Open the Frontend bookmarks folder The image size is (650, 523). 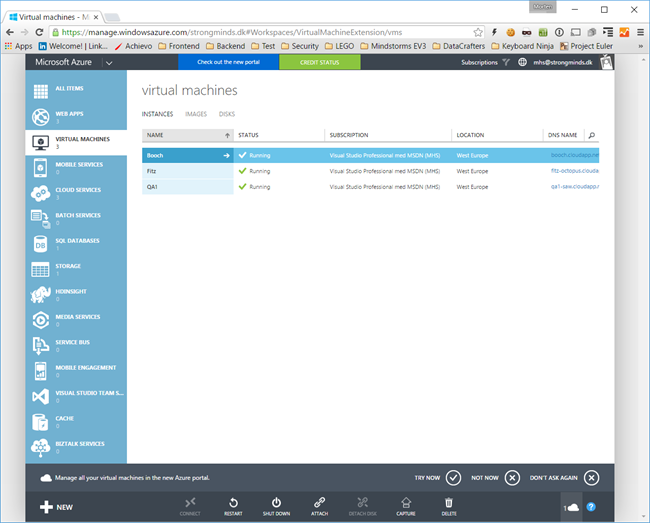pos(179,46)
